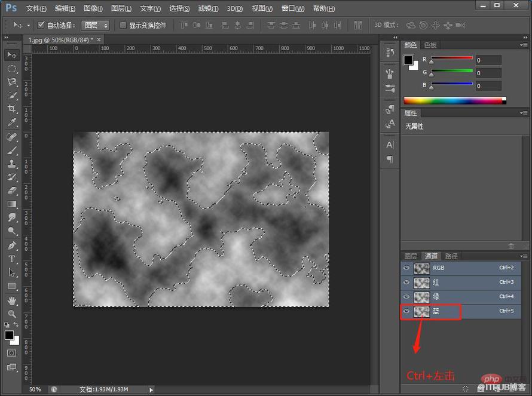This screenshot has height=396, width=532.
Task: Click the R value input field
Action: coord(488,60)
